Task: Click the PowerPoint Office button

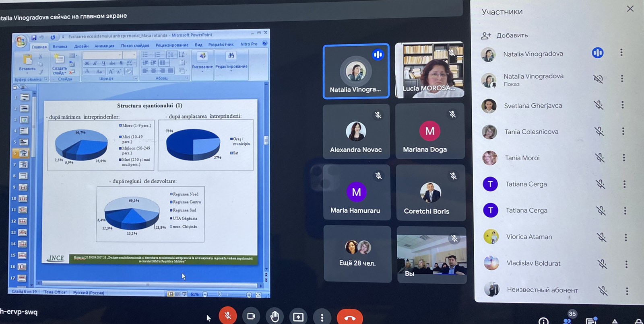Action: [20, 41]
